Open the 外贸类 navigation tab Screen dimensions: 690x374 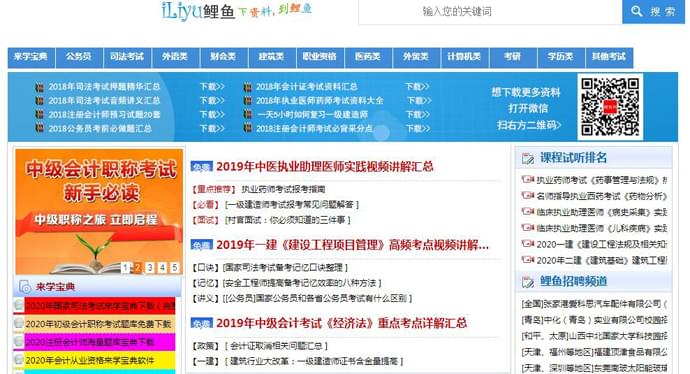416,57
